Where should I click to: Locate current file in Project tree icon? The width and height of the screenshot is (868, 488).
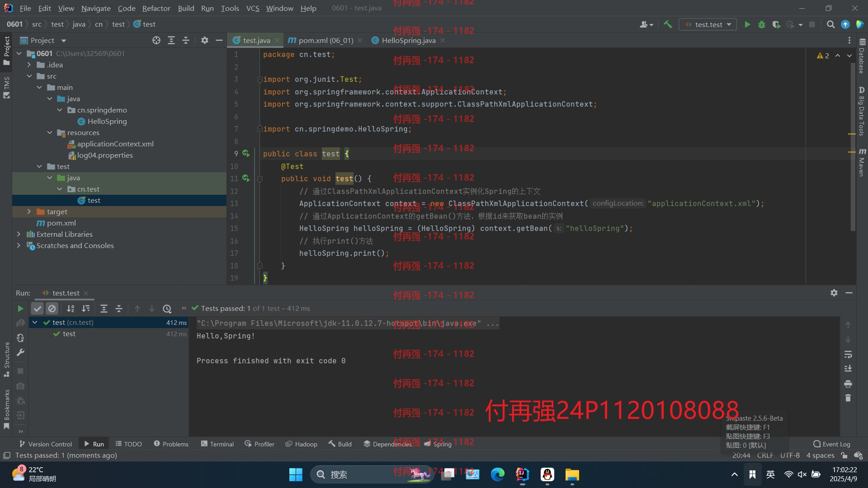tap(156, 40)
